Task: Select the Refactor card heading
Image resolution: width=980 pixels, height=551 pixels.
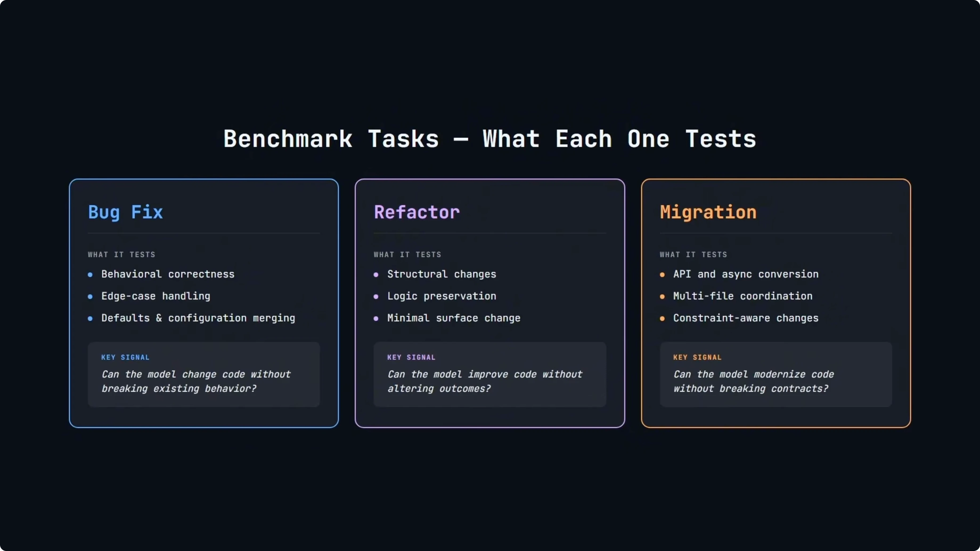Action: tap(416, 212)
